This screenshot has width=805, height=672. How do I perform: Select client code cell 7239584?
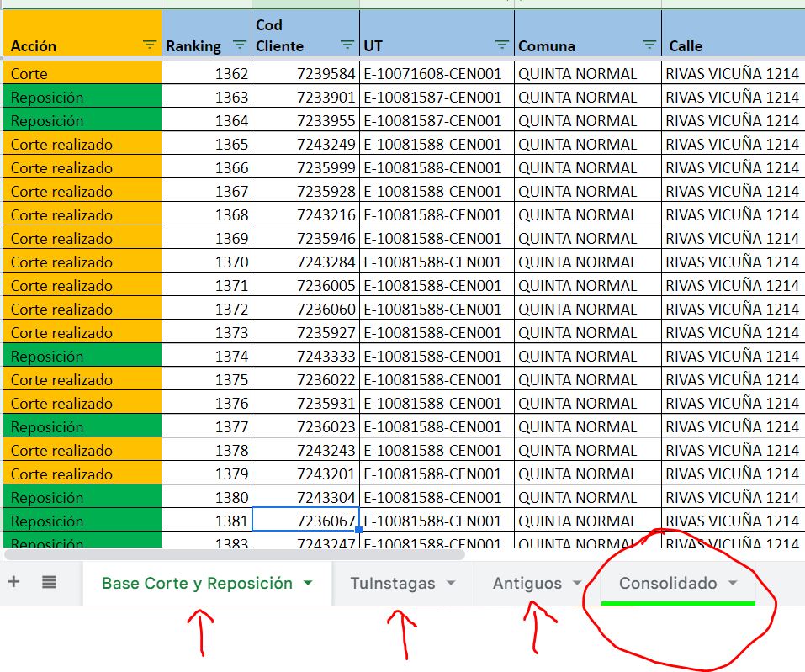(x=305, y=73)
